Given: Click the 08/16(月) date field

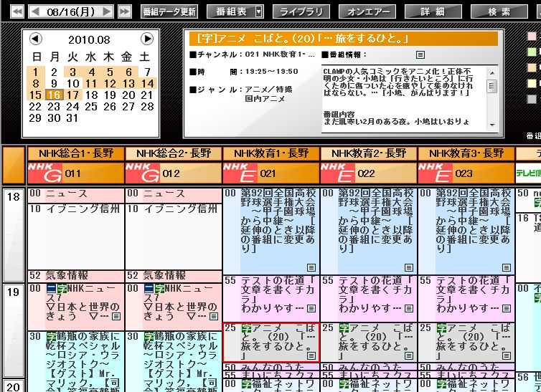Looking at the screenshot, I should 71,11.
